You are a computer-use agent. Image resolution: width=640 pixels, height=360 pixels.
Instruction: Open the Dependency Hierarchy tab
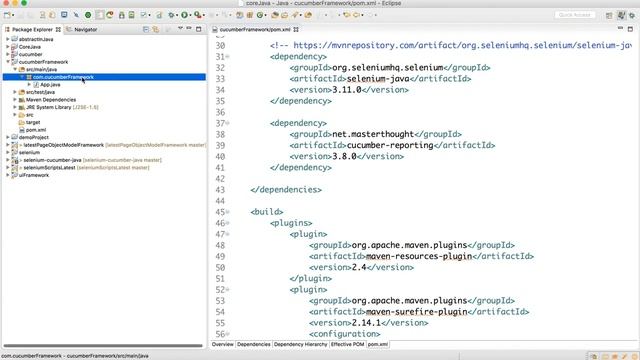tap(300, 344)
